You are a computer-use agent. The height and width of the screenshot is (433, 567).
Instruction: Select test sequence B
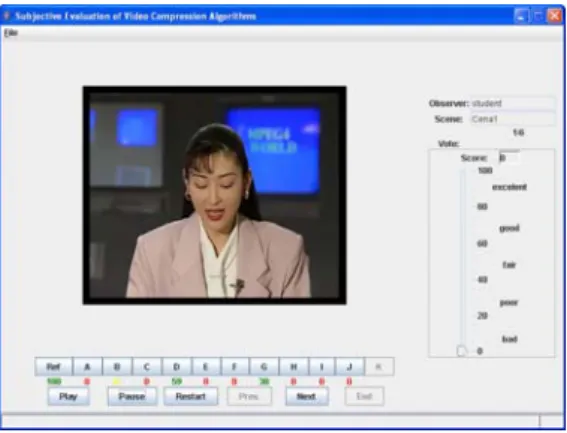[x=117, y=367]
